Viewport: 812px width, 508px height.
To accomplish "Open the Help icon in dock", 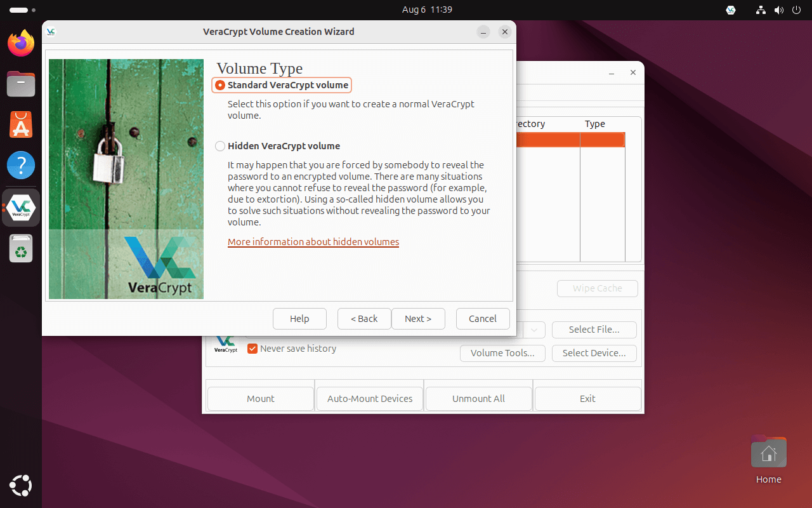I will (x=21, y=165).
